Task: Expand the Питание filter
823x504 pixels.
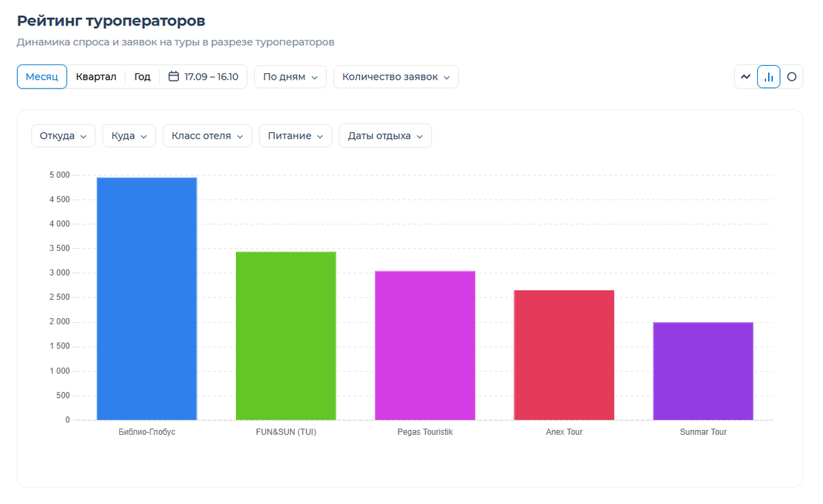Action: coord(296,136)
